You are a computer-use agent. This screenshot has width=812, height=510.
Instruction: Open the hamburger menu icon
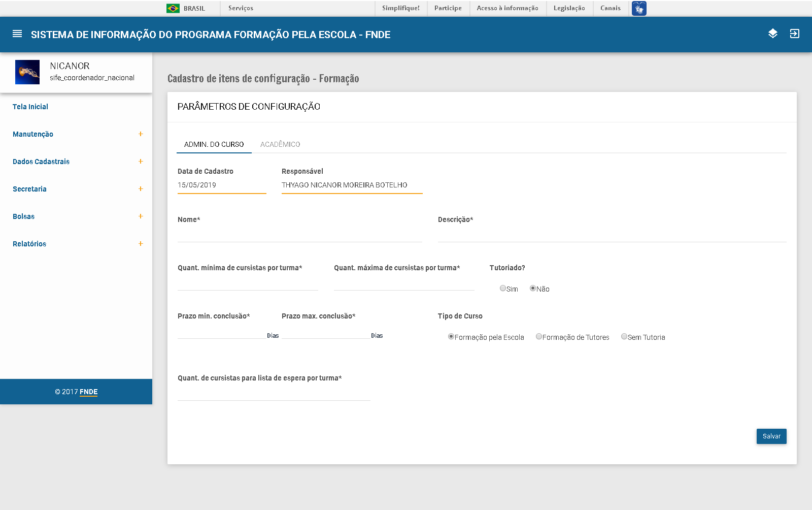click(17, 34)
